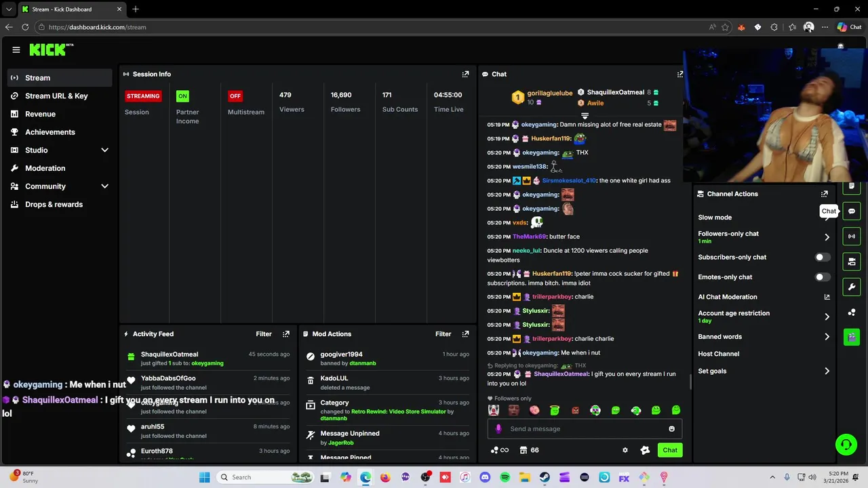Open Discord from the taskbar
Screen dimensions: 868x488
coord(485,477)
